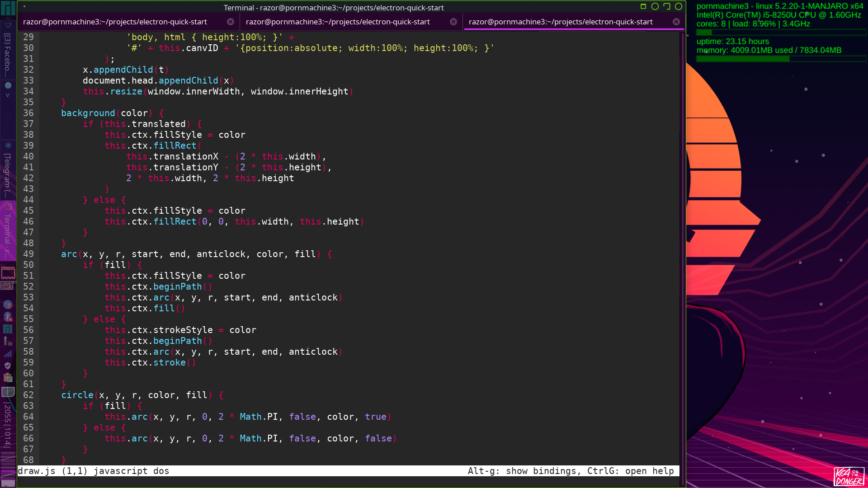Screen dimensions: 868x488
Task: Click the Facebook window icon in panel
Action: pyautogui.click(x=8, y=25)
